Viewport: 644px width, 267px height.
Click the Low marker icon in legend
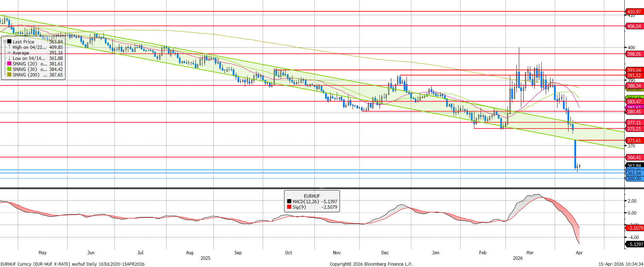pos(9,58)
